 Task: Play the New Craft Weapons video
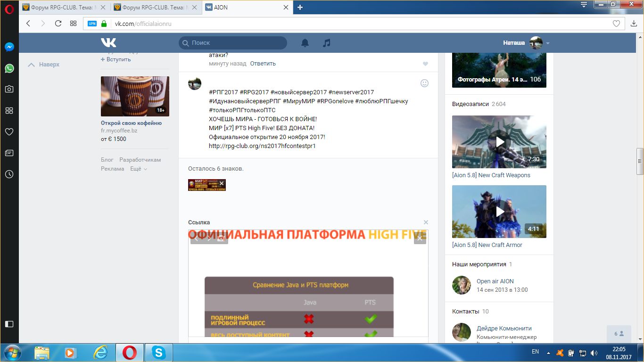coord(499,142)
